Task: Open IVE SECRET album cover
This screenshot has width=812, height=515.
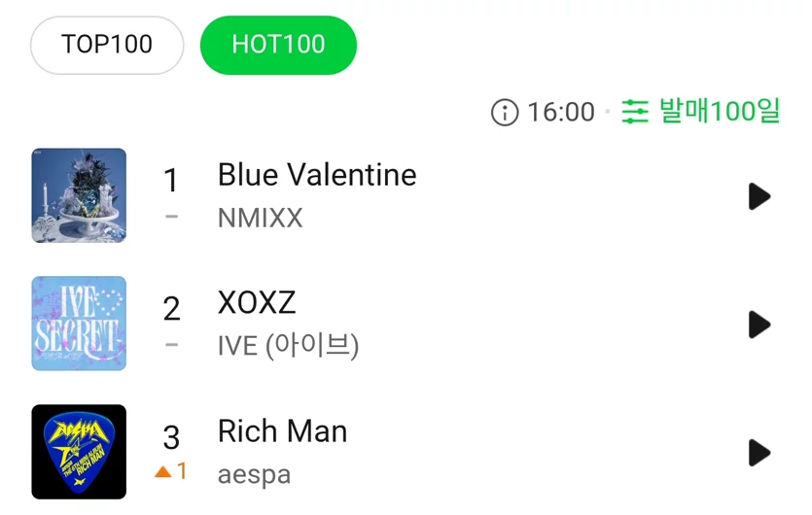Action: click(x=79, y=323)
